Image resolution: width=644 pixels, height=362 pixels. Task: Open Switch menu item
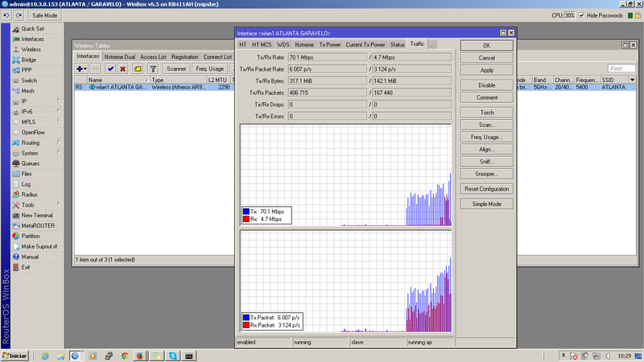pyautogui.click(x=29, y=80)
